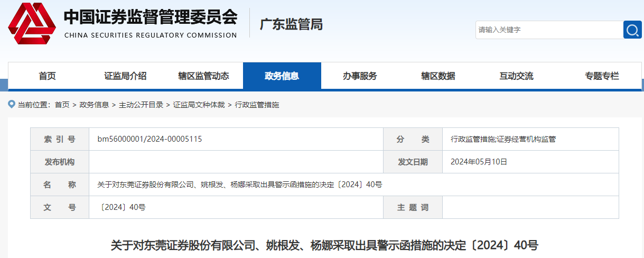Image resolution: width=644 pixels, height=258 pixels.
Task: Click the category value 行政监管措施;证券经营机构监管
Action: (x=503, y=139)
